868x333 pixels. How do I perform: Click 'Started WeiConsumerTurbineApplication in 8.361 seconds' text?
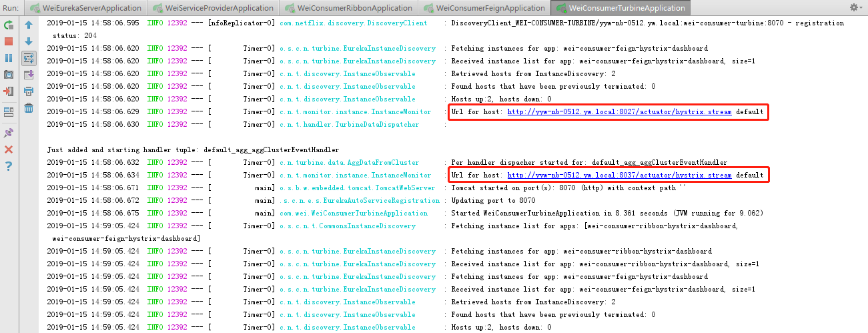(x=607, y=214)
